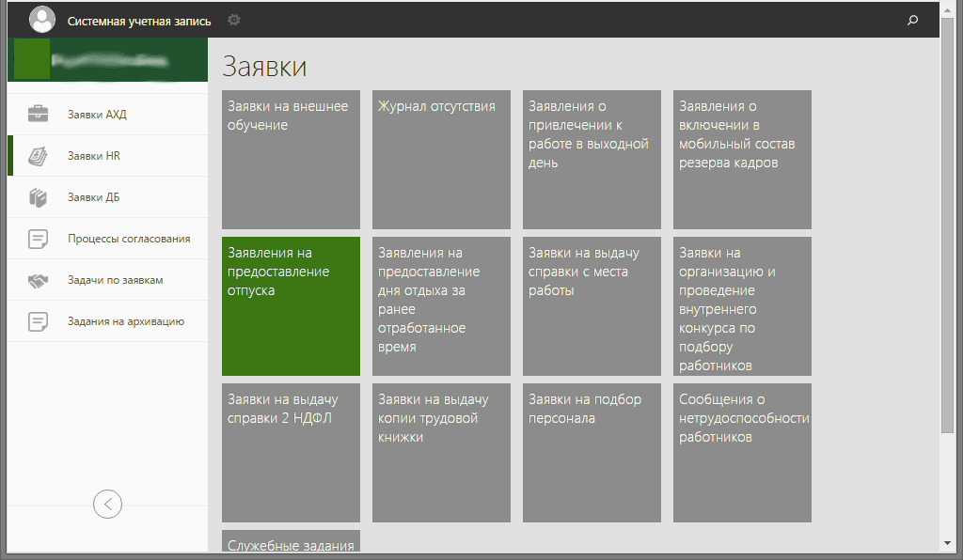The height and width of the screenshot is (560, 963).
Task: Open the Заявления на предоставление отпуска tile
Action: point(291,306)
